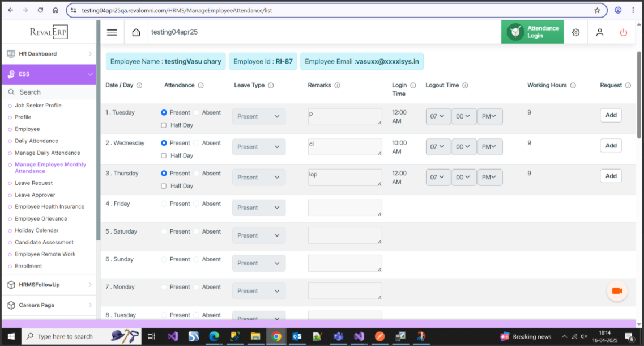The height and width of the screenshot is (346, 644).
Task: Select Present radio for 4. Friday
Action: [164, 204]
